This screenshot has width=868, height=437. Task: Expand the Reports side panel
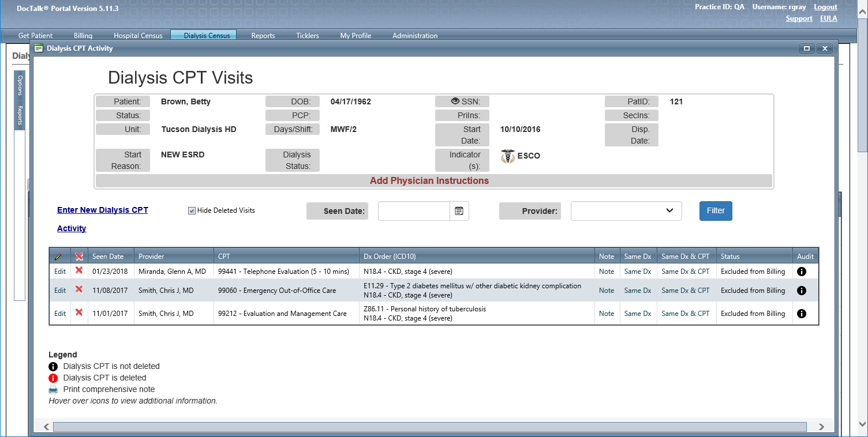click(x=20, y=115)
